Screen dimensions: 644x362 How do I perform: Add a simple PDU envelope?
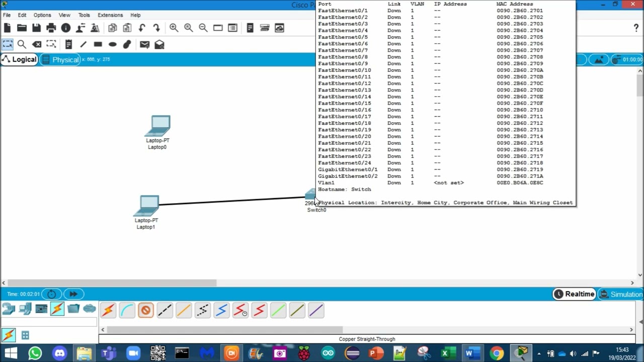tap(145, 44)
